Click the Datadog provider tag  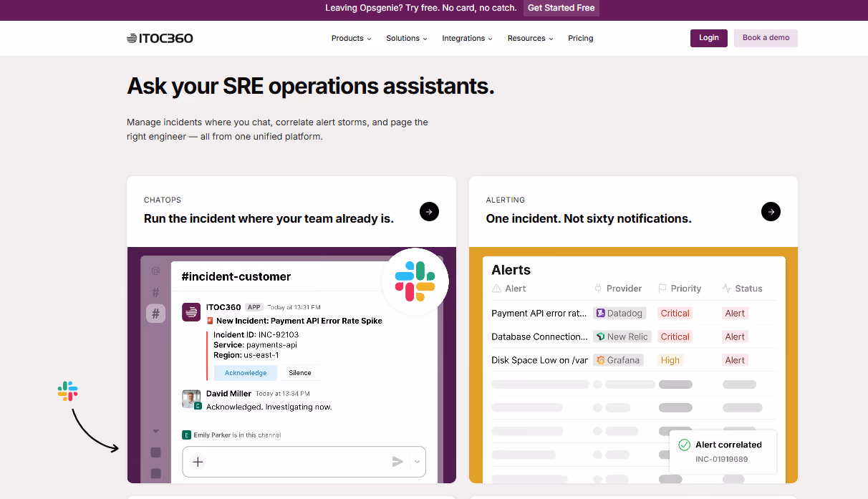(x=619, y=313)
